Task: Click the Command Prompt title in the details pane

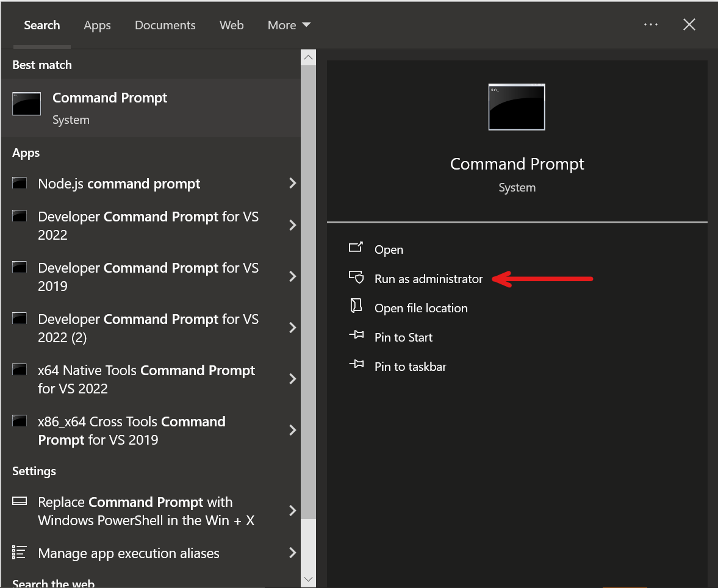Action: (x=517, y=164)
